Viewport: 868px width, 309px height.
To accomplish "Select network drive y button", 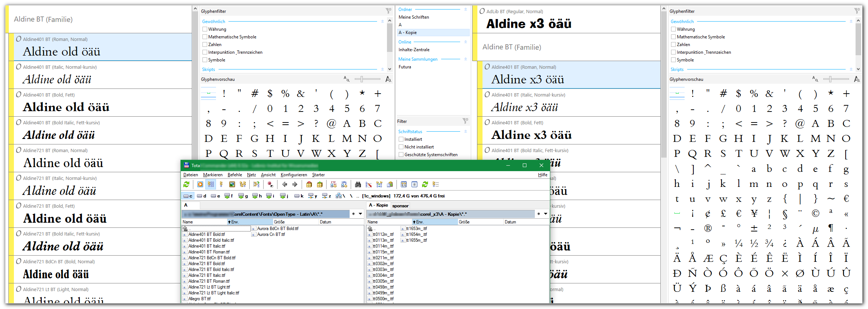I will click(313, 196).
